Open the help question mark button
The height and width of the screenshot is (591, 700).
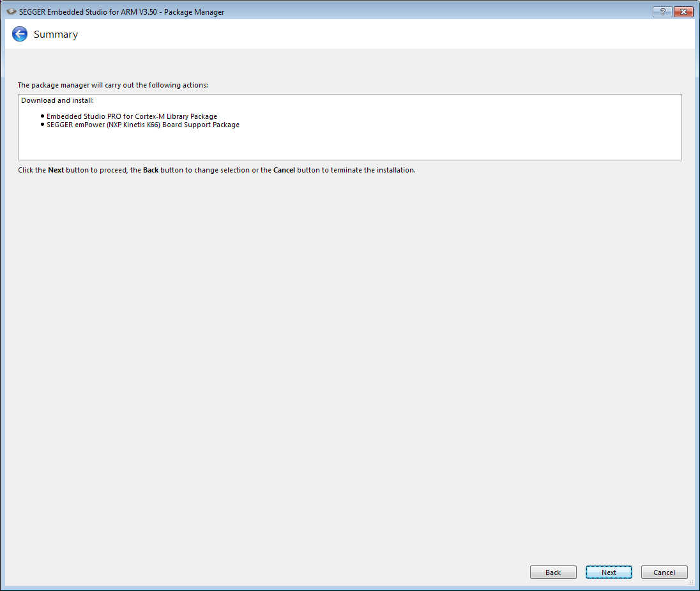click(662, 12)
